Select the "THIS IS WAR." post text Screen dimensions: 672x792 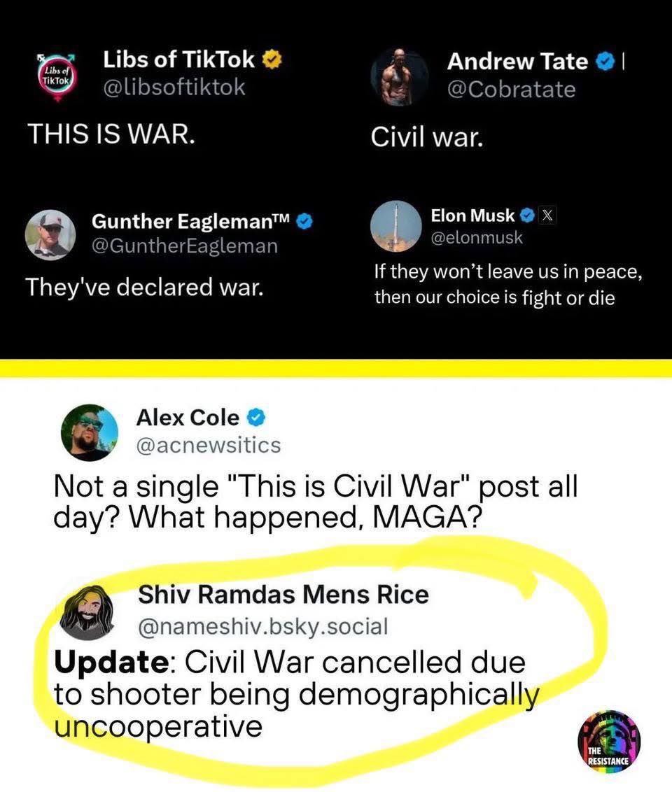tap(112, 134)
